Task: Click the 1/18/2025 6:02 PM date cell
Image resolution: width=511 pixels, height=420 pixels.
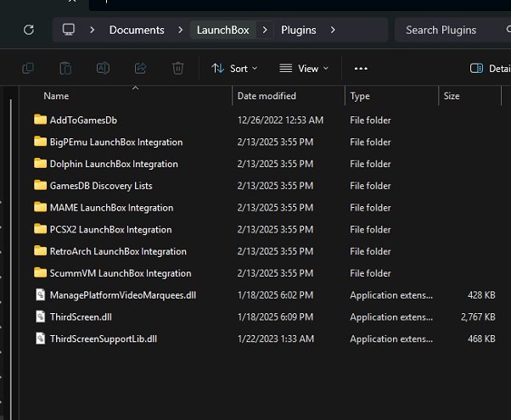Action: coord(275,295)
